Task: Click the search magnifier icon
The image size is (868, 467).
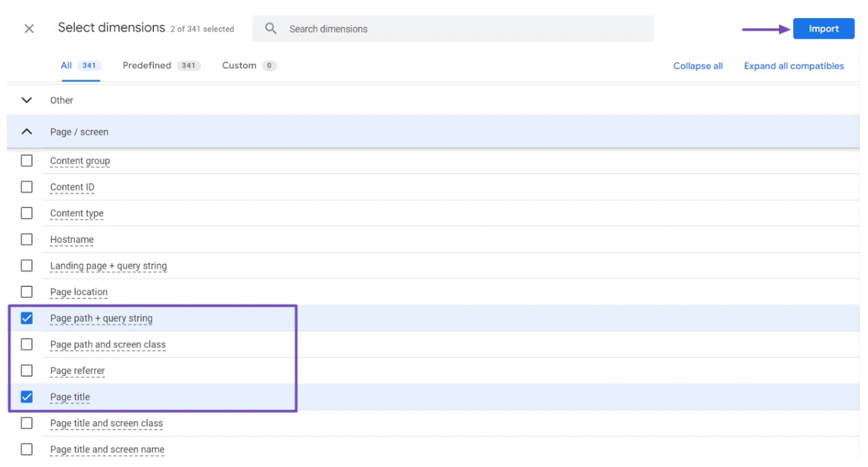Action: [x=271, y=29]
